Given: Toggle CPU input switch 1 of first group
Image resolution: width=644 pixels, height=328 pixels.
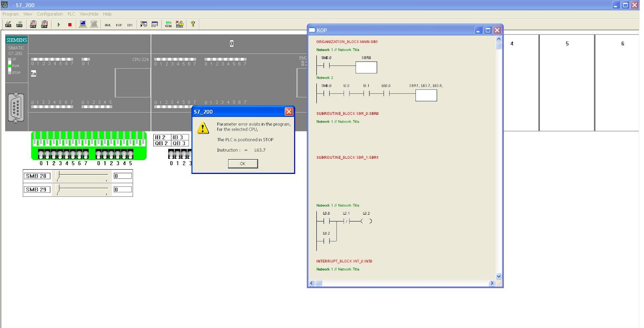Looking at the screenshot, I should (x=47, y=154).
